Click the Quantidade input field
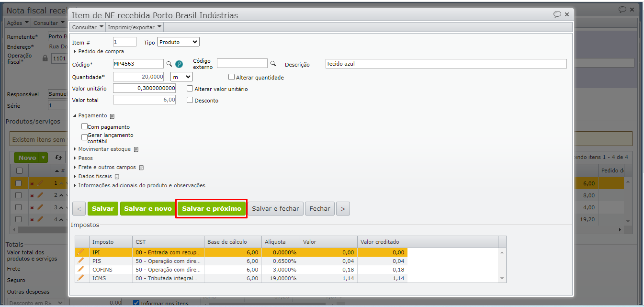Viewport: 644px width, 307px height. pos(138,77)
